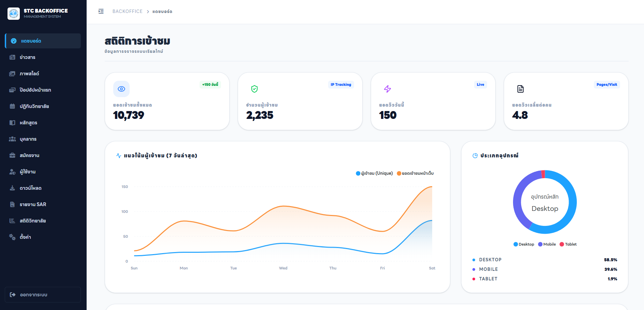Image resolution: width=644 pixels, height=310 pixels.
Task: Click the pulse icon beside the trend chart title
Action: coord(119,156)
